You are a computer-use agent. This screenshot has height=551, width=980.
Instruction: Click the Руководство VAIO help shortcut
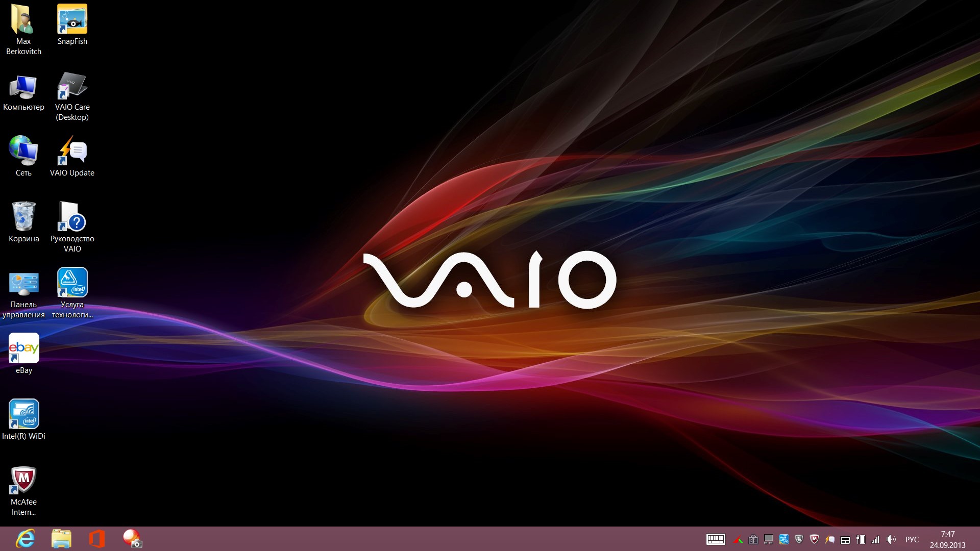pyautogui.click(x=72, y=218)
